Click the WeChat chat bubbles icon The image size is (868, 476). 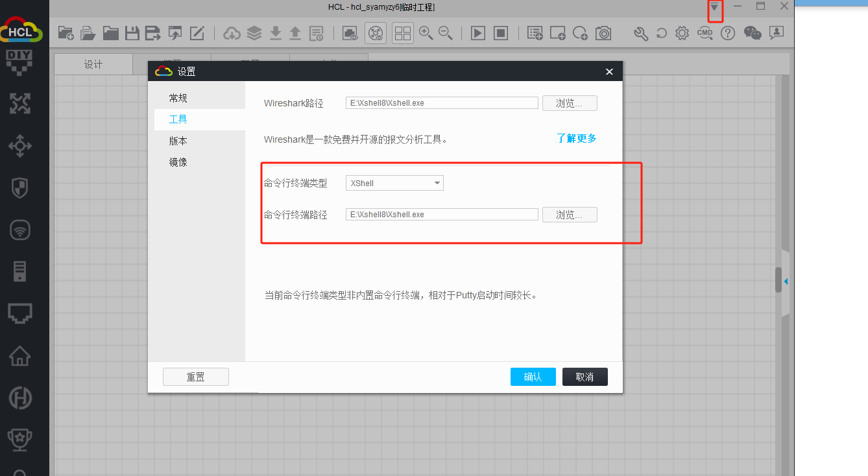[x=753, y=33]
